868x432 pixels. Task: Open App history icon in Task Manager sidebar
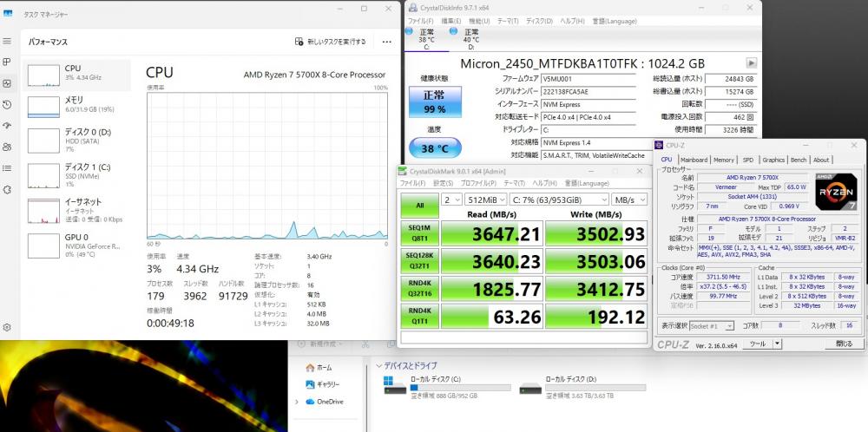[7, 105]
